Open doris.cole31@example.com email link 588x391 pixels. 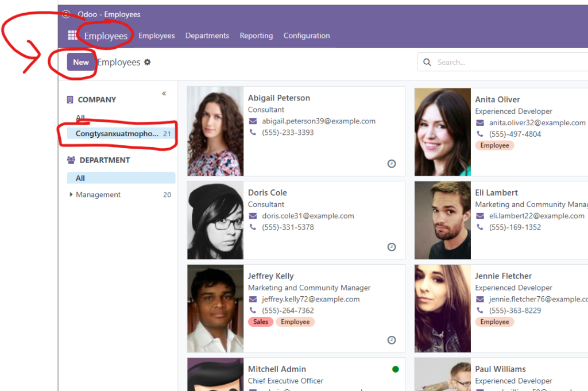click(x=308, y=216)
